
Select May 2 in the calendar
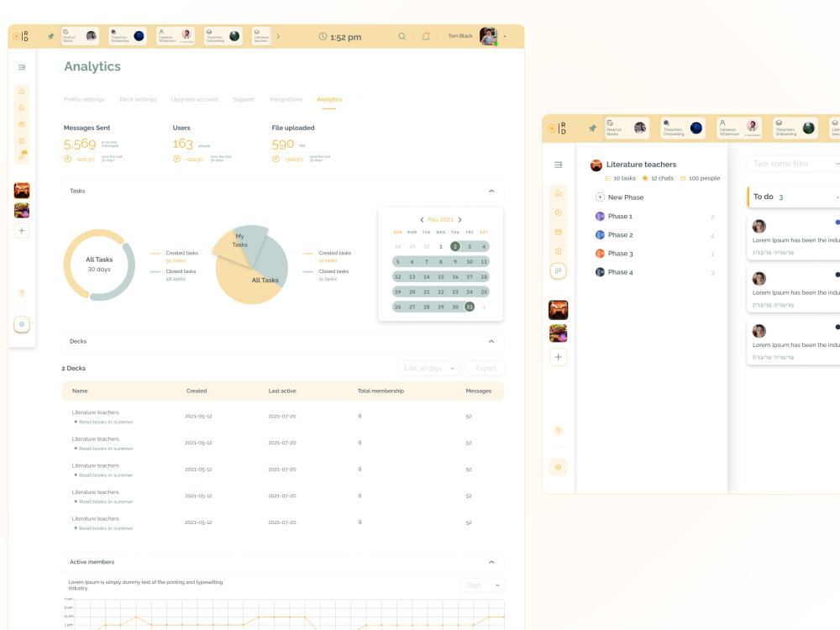point(454,246)
